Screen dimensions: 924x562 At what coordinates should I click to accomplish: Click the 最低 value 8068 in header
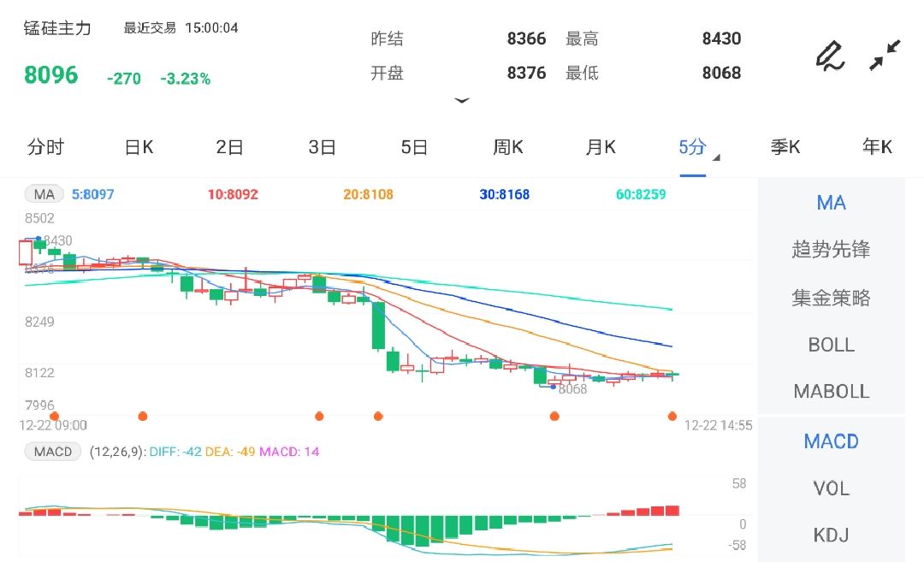(x=721, y=73)
